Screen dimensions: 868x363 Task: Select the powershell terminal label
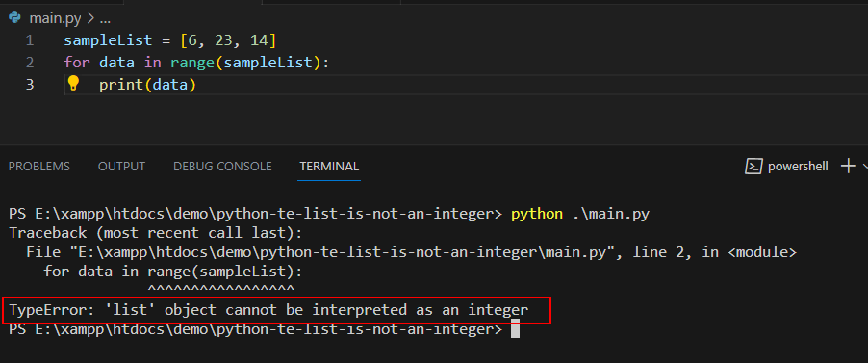(799, 167)
